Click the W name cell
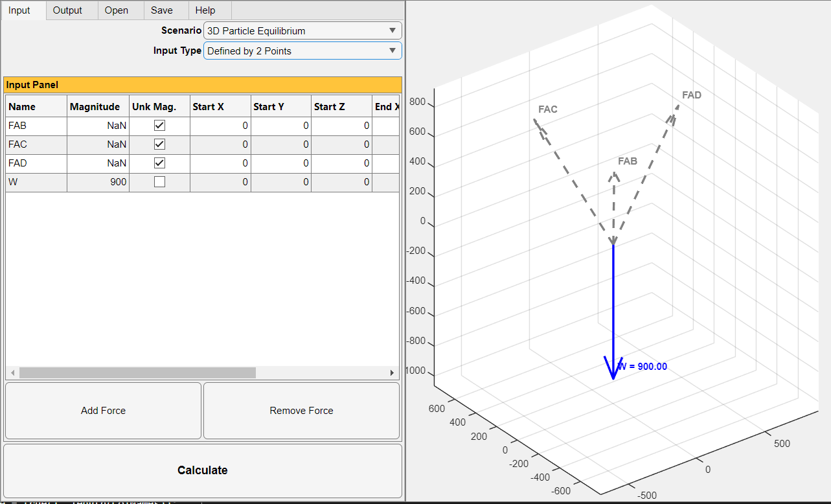831x504 pixels. click(x=36, y=183)
